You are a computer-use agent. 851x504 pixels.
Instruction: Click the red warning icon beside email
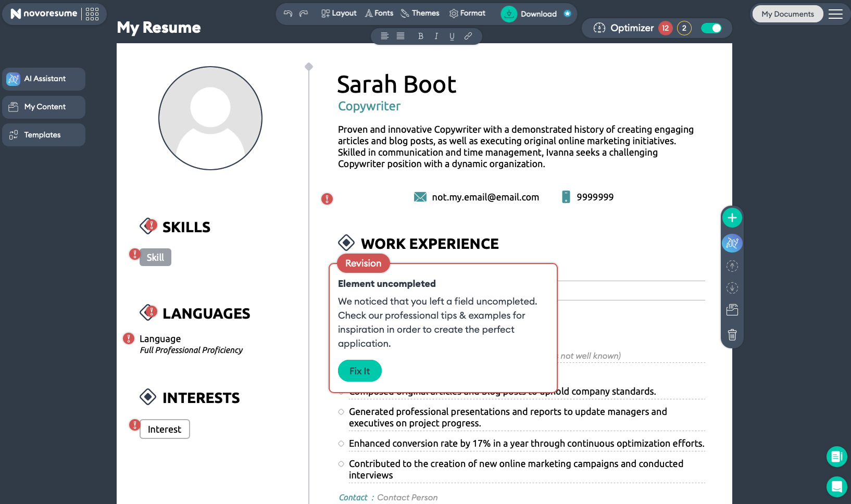327,198
